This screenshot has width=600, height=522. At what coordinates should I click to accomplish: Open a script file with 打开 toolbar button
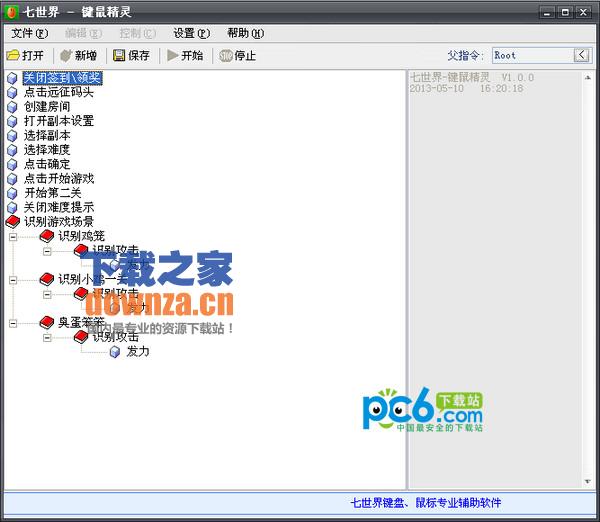[25, 55]
